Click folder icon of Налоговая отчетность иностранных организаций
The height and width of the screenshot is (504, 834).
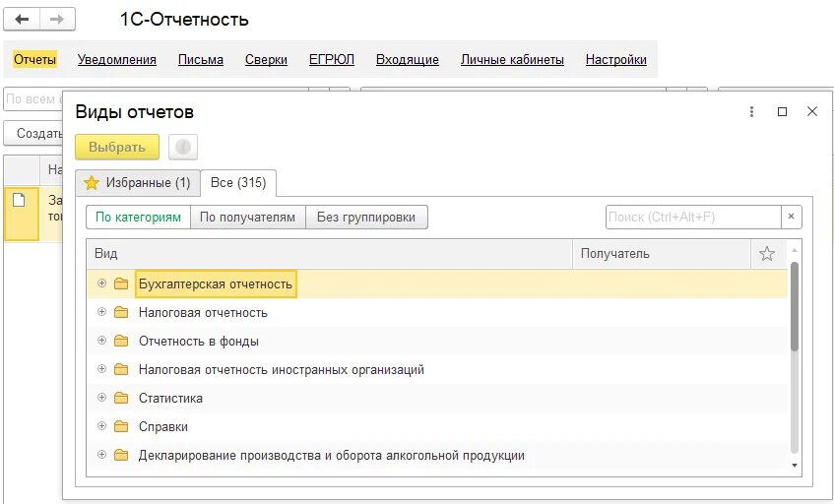(121, 369)
